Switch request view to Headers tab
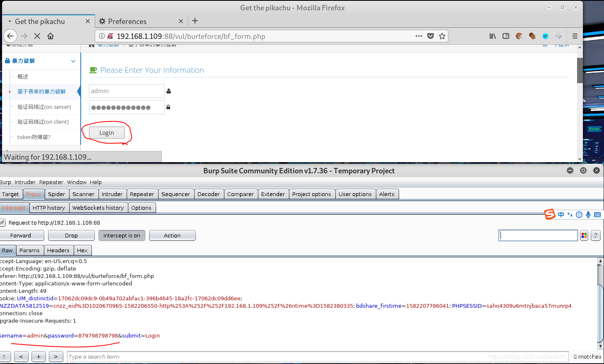604x364 pixels. coord(58,250)
